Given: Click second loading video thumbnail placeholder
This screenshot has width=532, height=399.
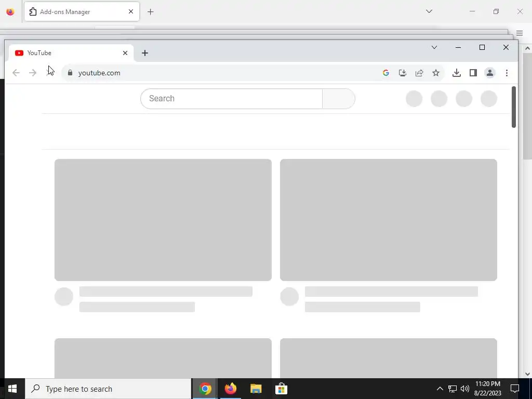Looking at the screenshot, I should click(x=389, y=220).
